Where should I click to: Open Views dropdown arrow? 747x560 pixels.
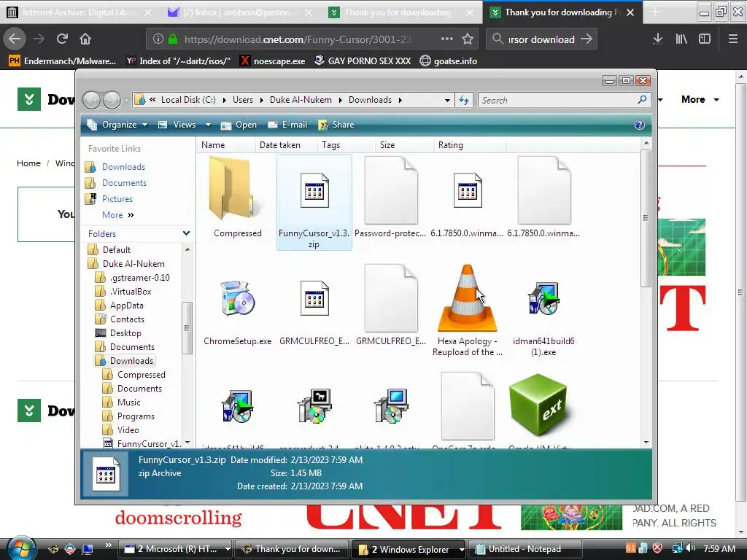pyautogui.click(x=208, y=125)
